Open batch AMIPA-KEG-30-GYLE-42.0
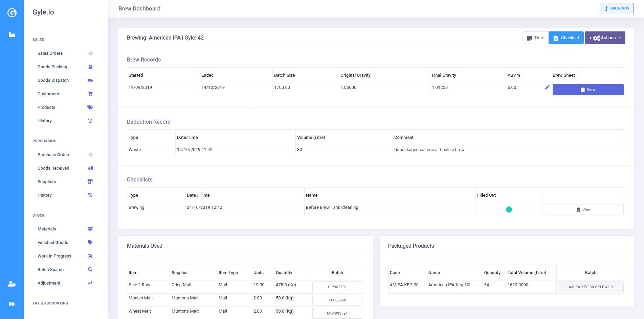The height and width of the screenshot is (319, 644). (x=590, y=287)
